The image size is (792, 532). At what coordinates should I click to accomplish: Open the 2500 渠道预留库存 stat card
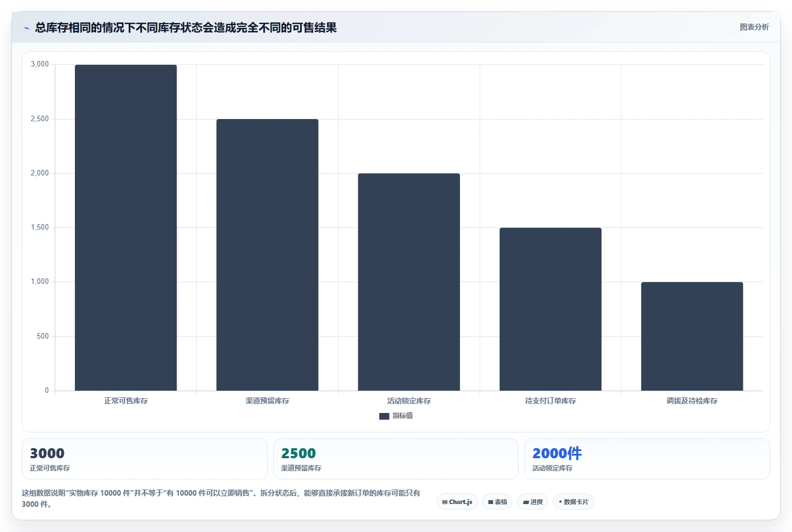[396, 459]
